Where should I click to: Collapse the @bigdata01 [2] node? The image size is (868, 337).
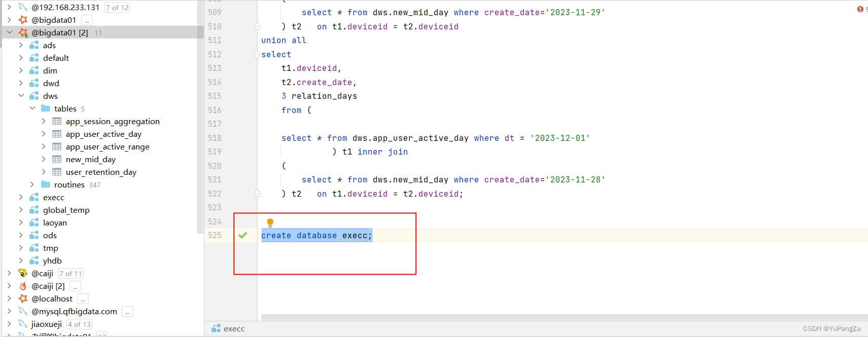point(9,32)
